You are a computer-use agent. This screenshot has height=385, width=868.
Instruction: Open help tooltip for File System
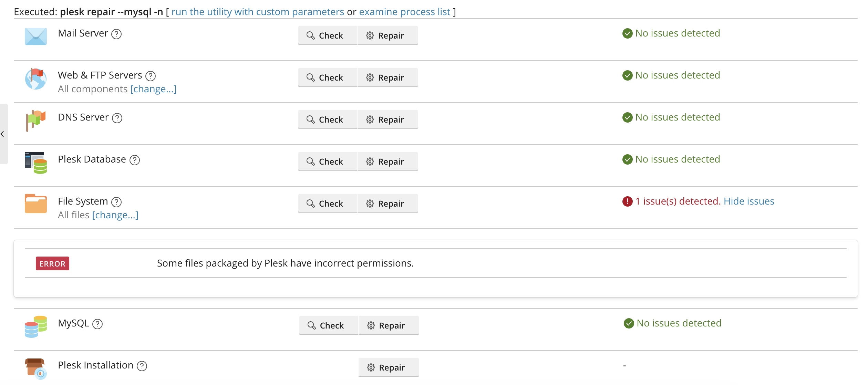[116, 202]
